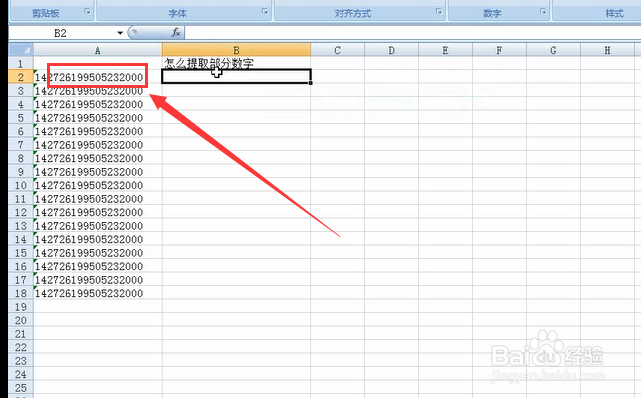This screenshot has height=398, width=641.
Task: Select column C header
Action: [337, 50]
